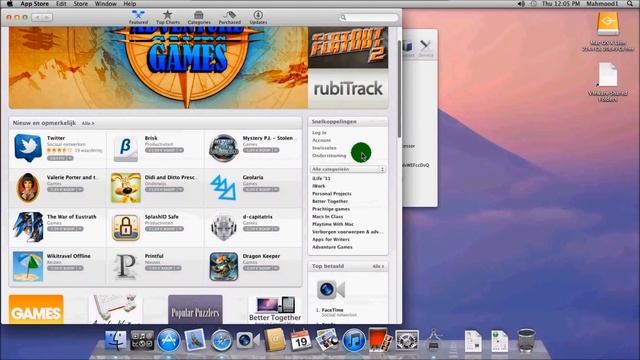Viewport: 640px width, 360px height.
Task: Open the iWork link
Action: (x=319, y=186)
